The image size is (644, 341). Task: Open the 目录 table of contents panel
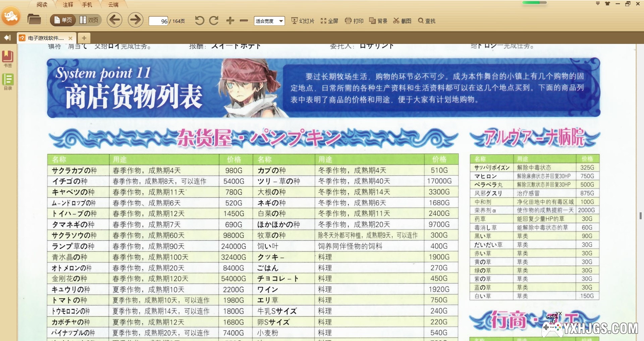[x=8, y=82]
